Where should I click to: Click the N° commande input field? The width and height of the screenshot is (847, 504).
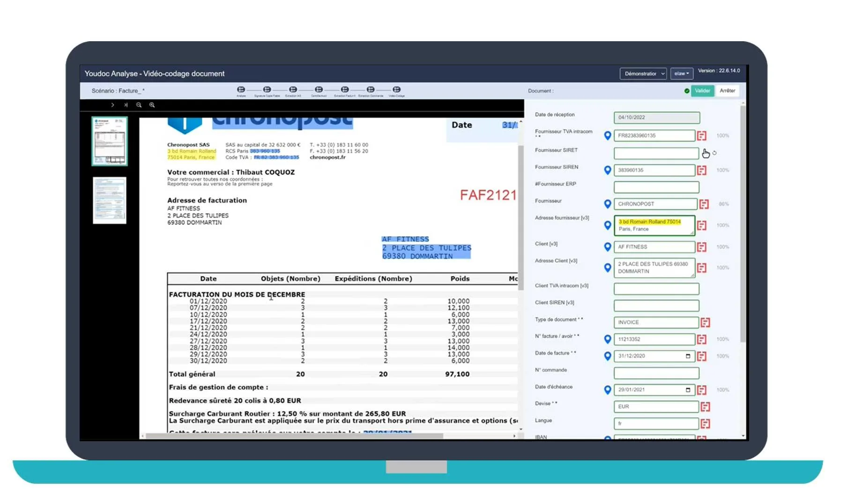coord(656,373)
